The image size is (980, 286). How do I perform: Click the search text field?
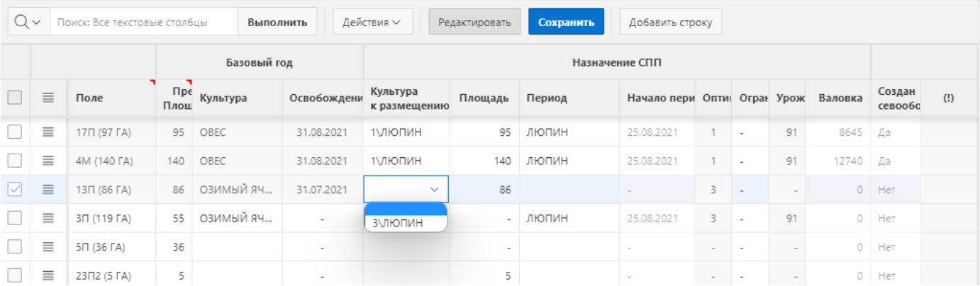point(145,22)
